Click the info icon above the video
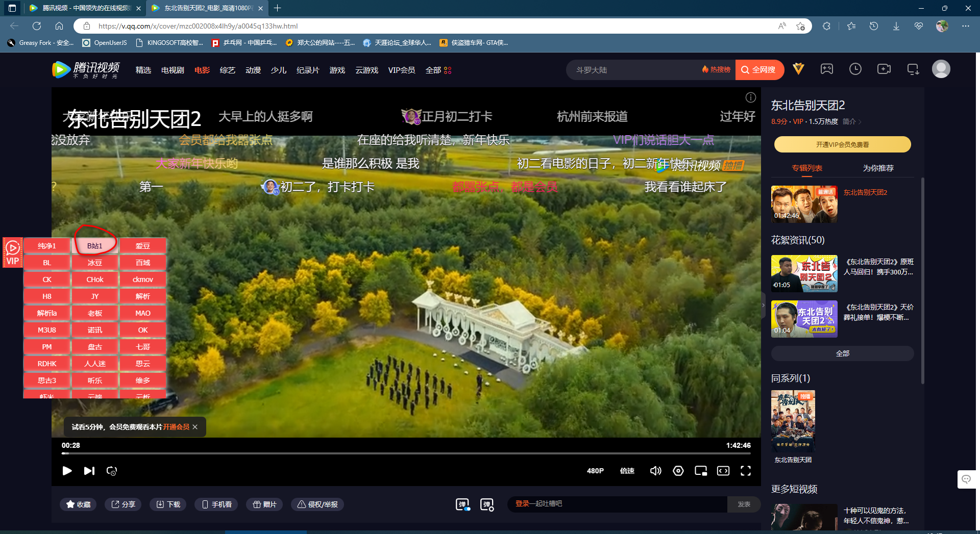The image size is (980, 534). pyautogui.click(x=750, y=97)
